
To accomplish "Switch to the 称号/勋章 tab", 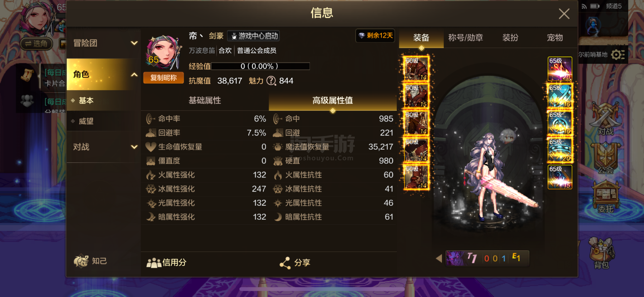I will [x=466, y=38].
